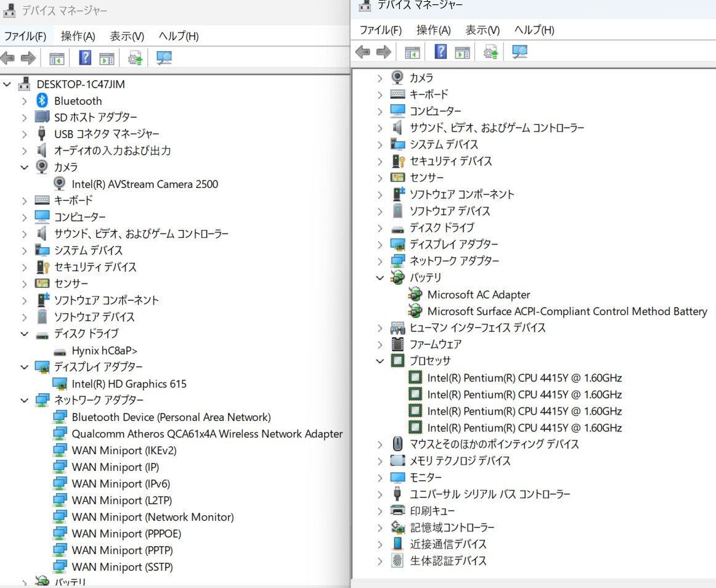Click scan for hardware changes icon in right window
The height and width of the screenshot is (588, 716).
pos(519,52)
